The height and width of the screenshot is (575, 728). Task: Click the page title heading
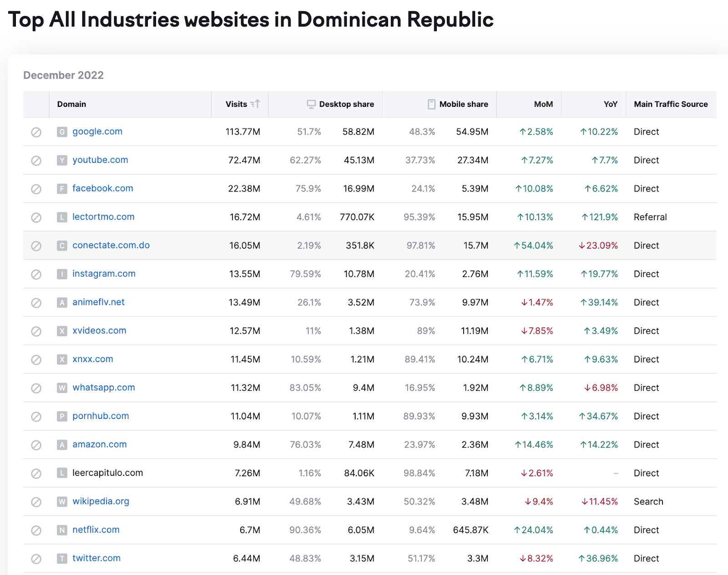pyautogui.click(x=251, y=20)
